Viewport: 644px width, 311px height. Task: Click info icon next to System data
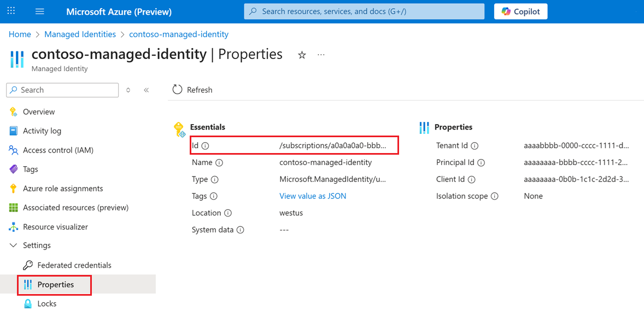(240, 230)
